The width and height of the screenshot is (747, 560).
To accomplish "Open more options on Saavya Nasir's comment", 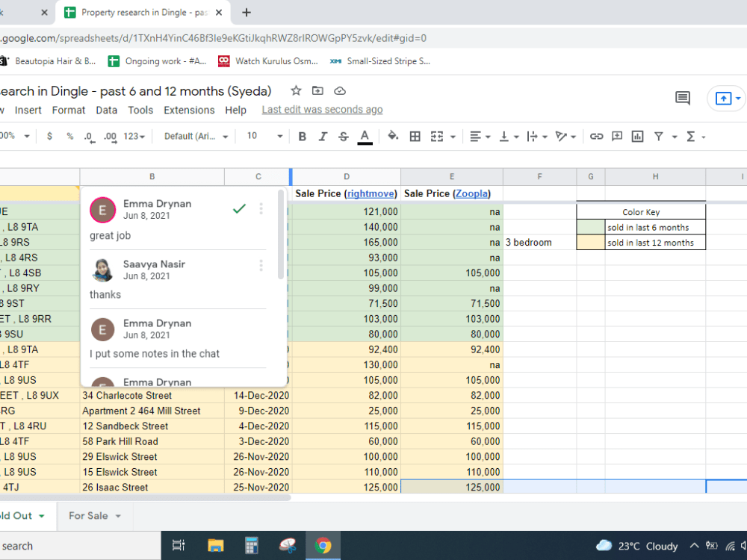I will pos(261,266).
